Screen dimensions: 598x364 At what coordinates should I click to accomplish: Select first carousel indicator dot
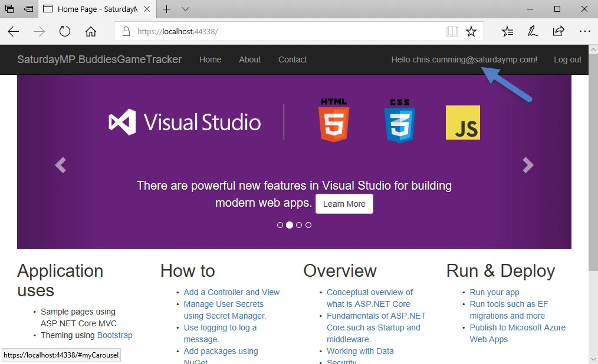coord(280,225)
